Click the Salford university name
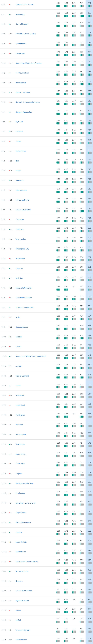Viewport: 93px width, 644px height. coord(18,142)
